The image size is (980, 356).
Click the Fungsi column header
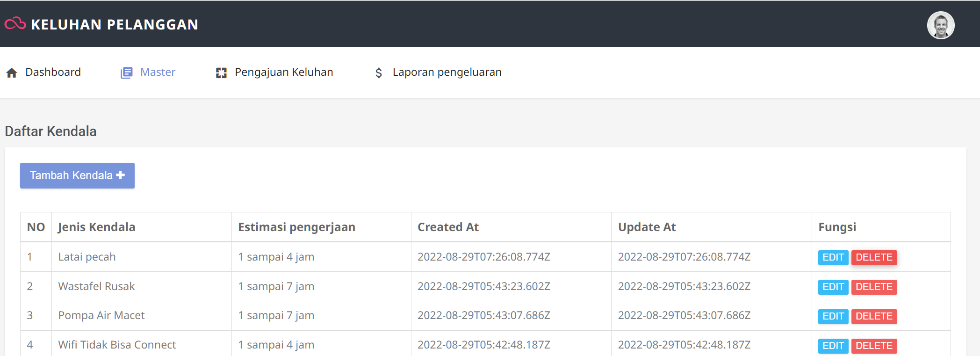click(x=881, y=227)
